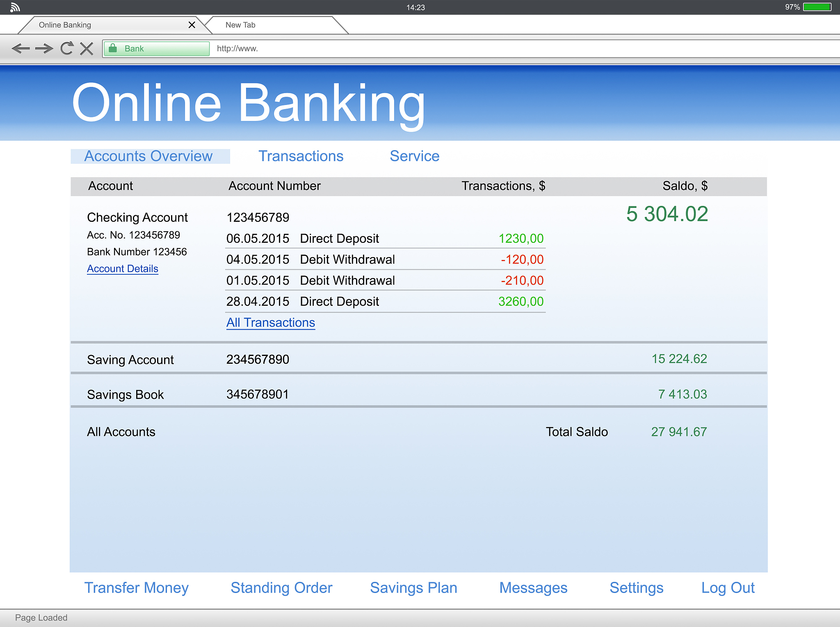Open the All Transactions link
This screenshot has width=840, height=627.
271,323
